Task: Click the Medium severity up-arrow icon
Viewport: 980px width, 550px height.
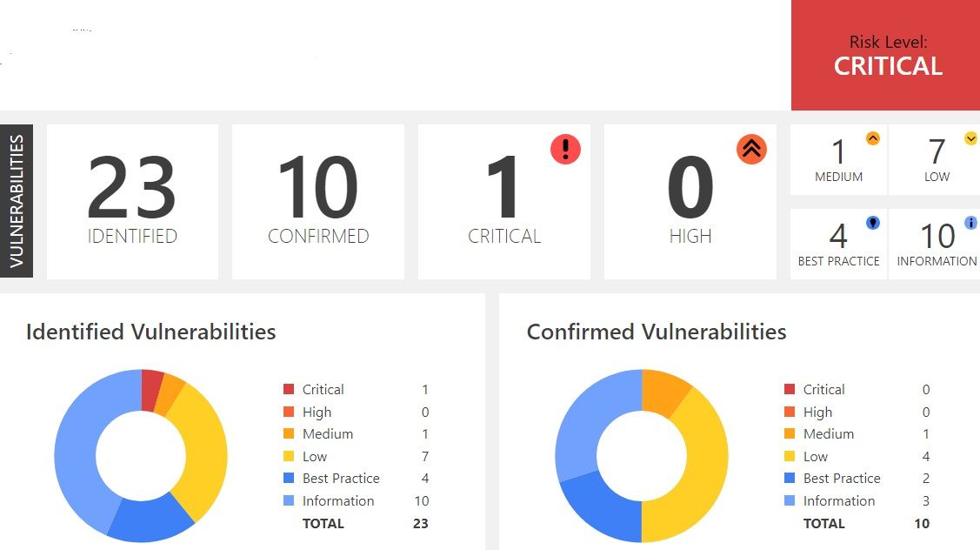Action: click(872, 138)
